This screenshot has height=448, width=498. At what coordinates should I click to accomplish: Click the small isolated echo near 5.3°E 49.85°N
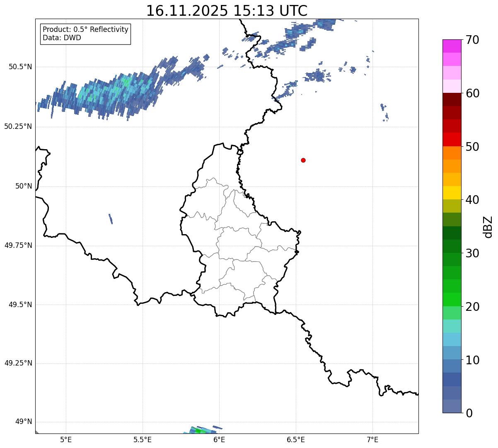[x=111, y=219]
